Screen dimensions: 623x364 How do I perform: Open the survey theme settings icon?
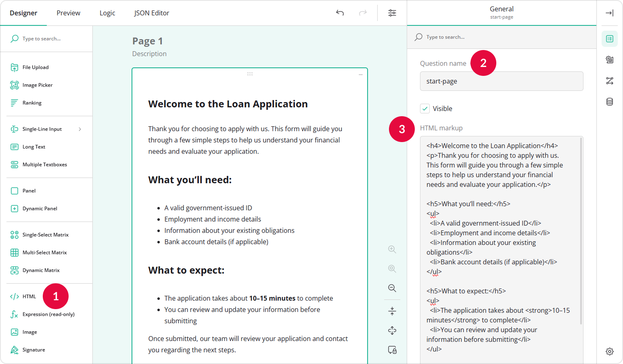click(610, 59)
